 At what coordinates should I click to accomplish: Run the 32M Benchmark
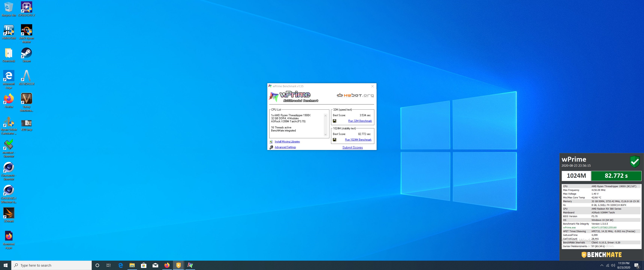360,121
